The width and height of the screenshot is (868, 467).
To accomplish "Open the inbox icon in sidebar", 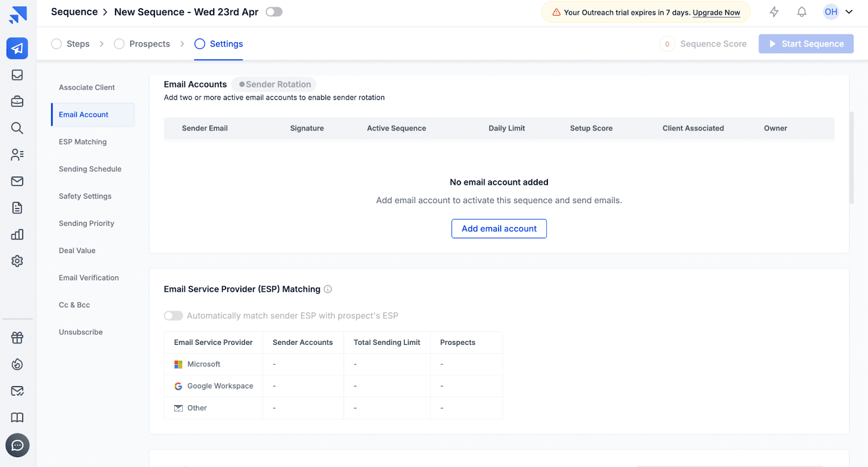I will (17, 75).
